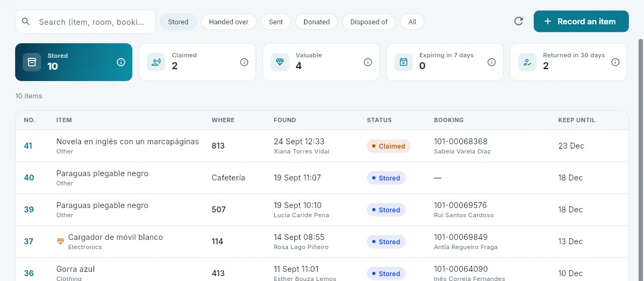Click the Cafetería location cell

(x=229, y=178)
